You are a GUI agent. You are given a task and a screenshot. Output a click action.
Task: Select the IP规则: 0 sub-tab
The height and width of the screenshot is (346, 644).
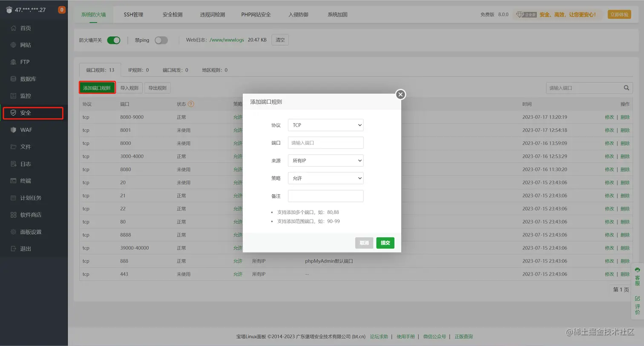point(138,70)
